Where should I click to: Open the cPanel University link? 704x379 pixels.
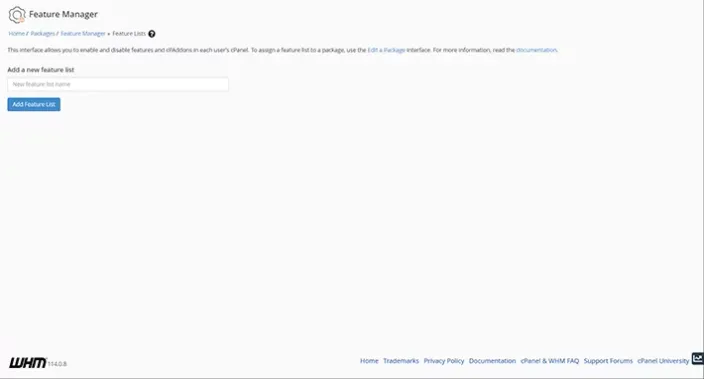click(x=663, y=361)
